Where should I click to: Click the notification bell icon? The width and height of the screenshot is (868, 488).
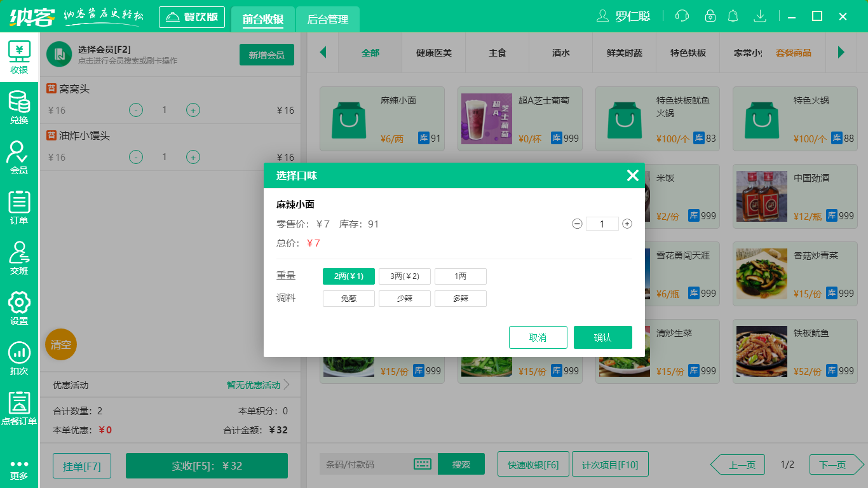(733, 16)
